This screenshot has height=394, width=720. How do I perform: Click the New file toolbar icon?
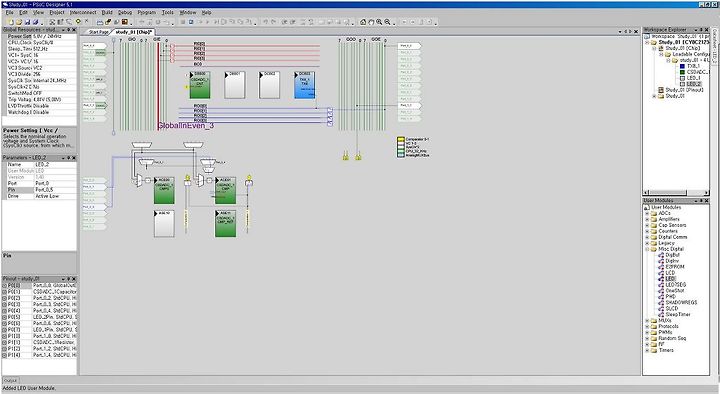11,22
